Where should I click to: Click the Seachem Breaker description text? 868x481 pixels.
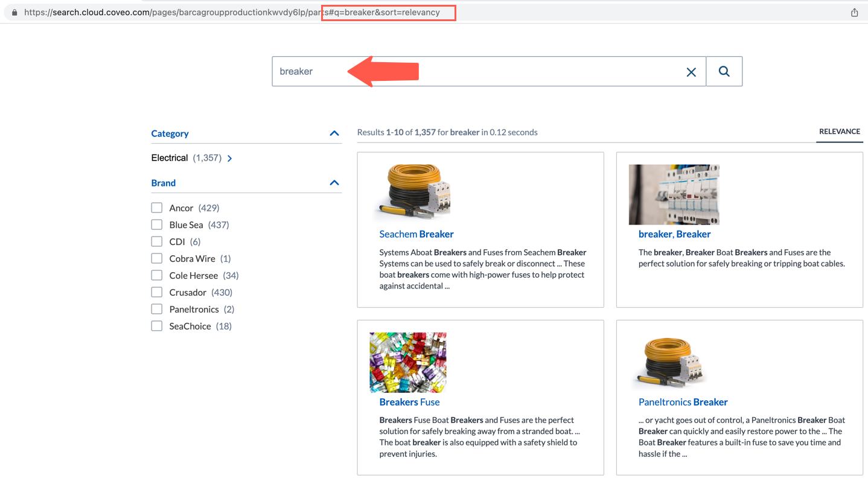tap(482, 269)
